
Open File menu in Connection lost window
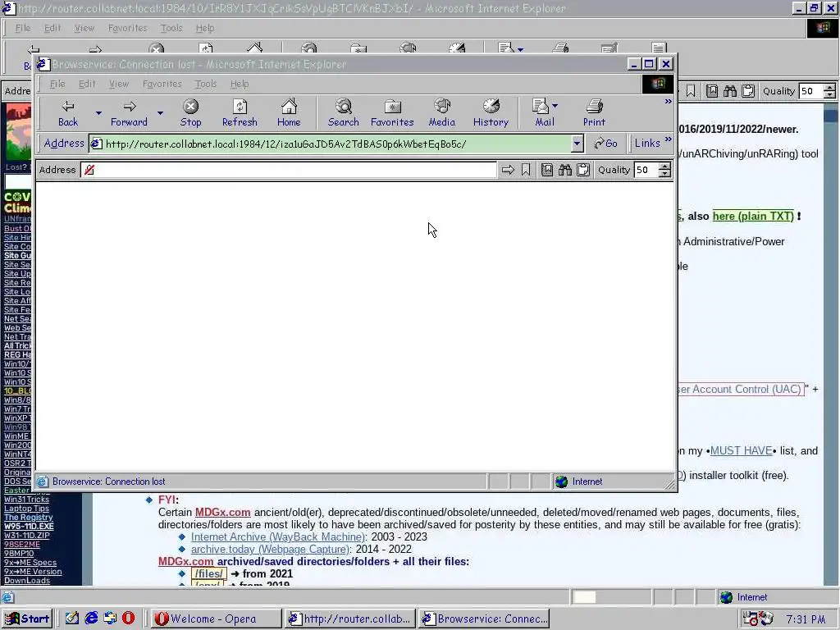tap(57, 84)
